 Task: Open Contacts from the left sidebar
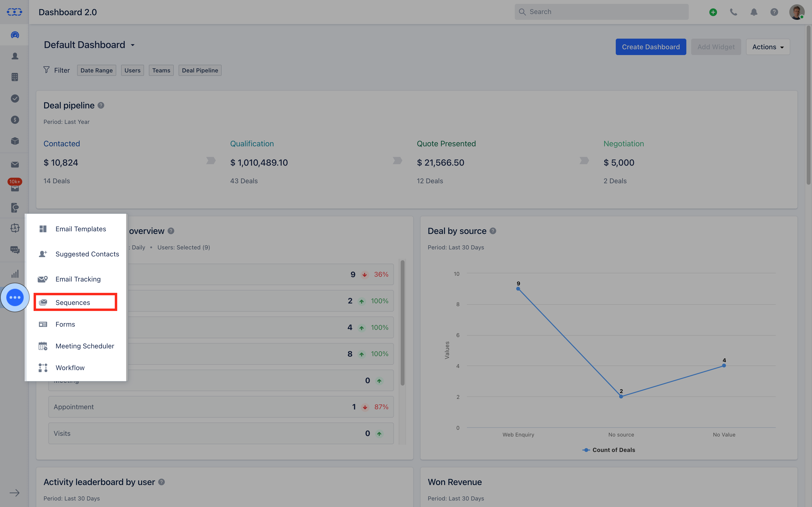[14, 56]
